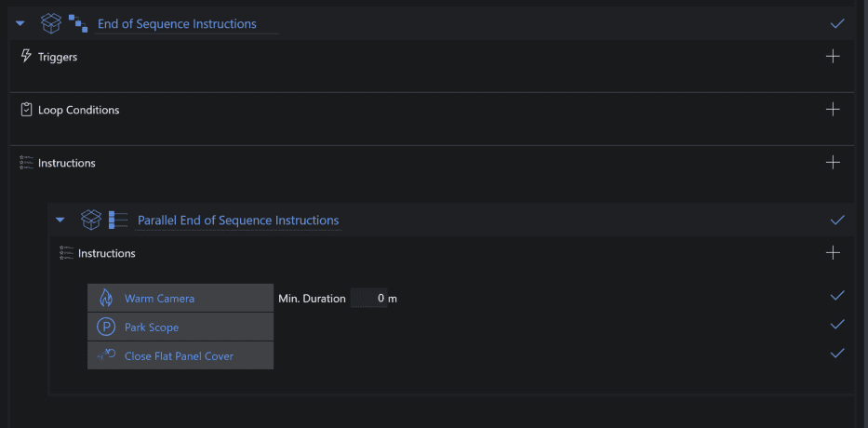868x428 pixels.
Task: Click the Parallel End of Sequence Instructions title
Action: (238, 221)
